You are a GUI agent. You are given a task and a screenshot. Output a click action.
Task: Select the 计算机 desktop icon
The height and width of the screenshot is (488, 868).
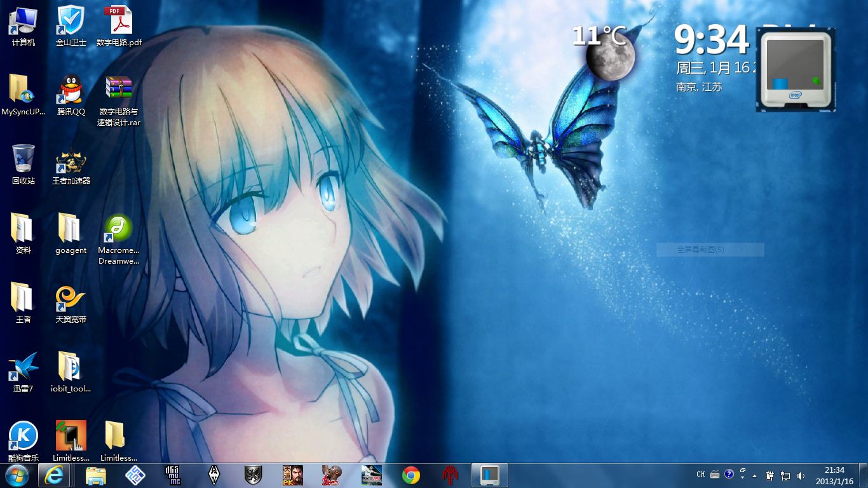point(24,26)
